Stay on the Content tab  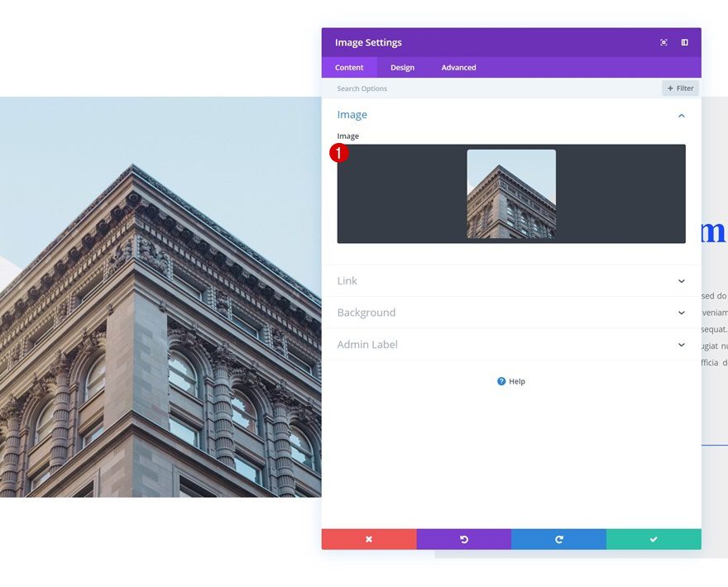(x=349, y=67)
